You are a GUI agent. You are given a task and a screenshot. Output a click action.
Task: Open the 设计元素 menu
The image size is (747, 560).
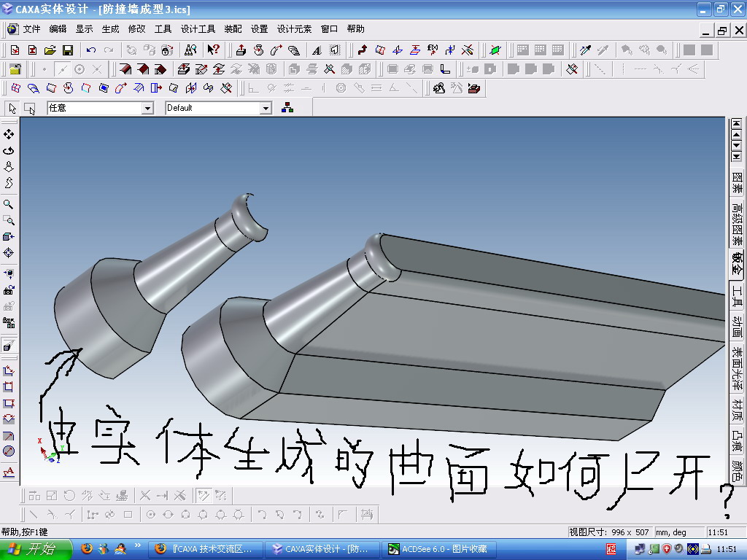(x=295, y=29)
